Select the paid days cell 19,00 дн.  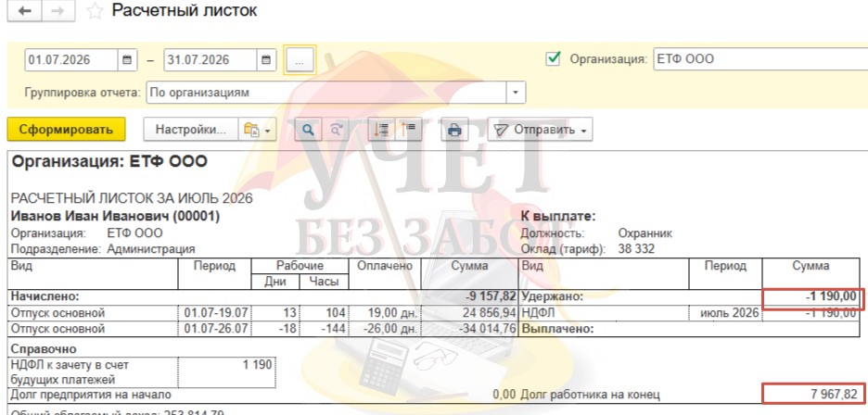[x=384, y=312]
